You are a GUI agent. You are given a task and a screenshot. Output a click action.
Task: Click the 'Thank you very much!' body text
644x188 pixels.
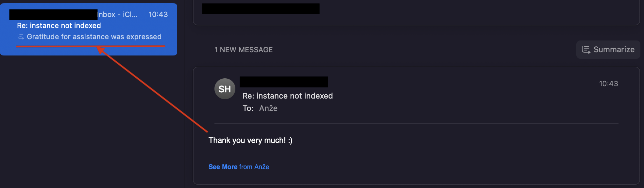(250, 140)
